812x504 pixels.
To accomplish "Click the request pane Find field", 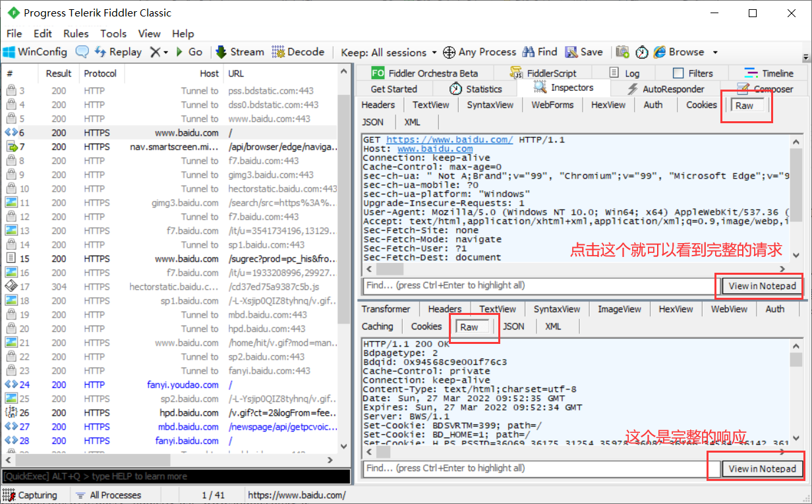I will 540,286.
